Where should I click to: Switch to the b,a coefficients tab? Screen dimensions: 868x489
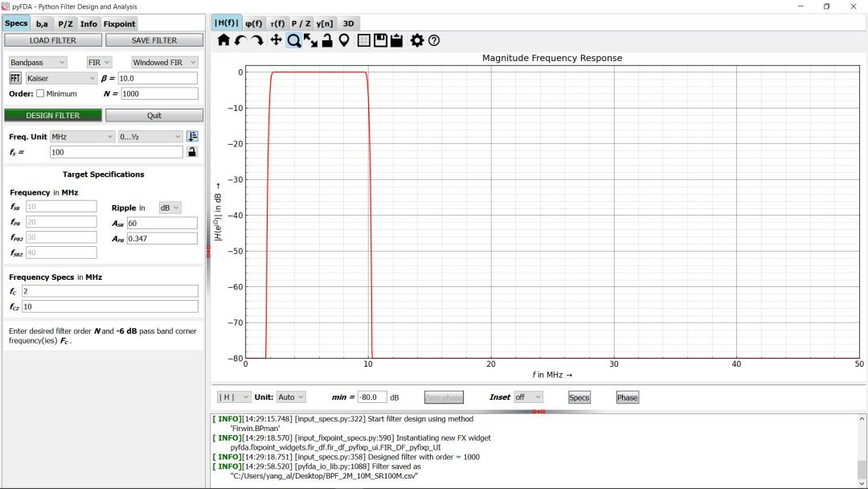point(42,24)
